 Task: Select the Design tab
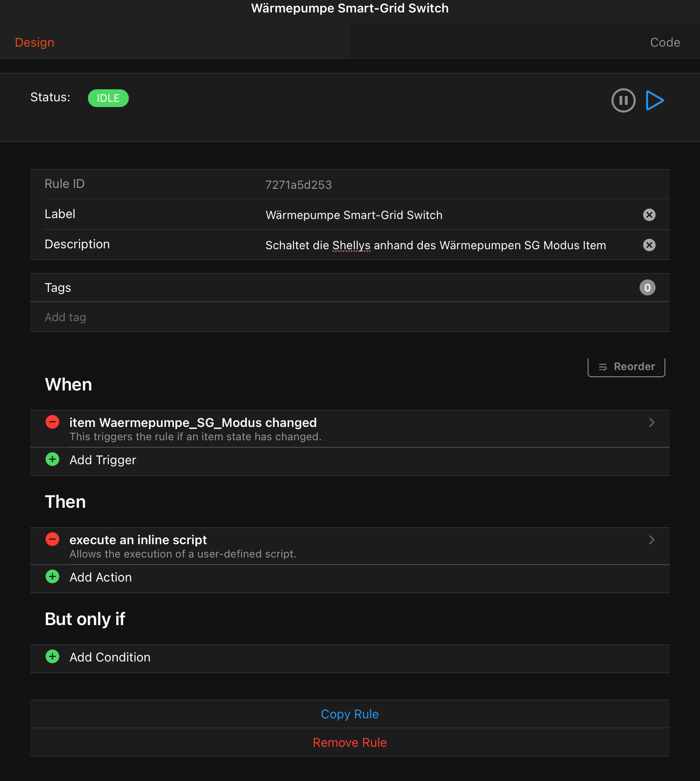click(35, 43)
